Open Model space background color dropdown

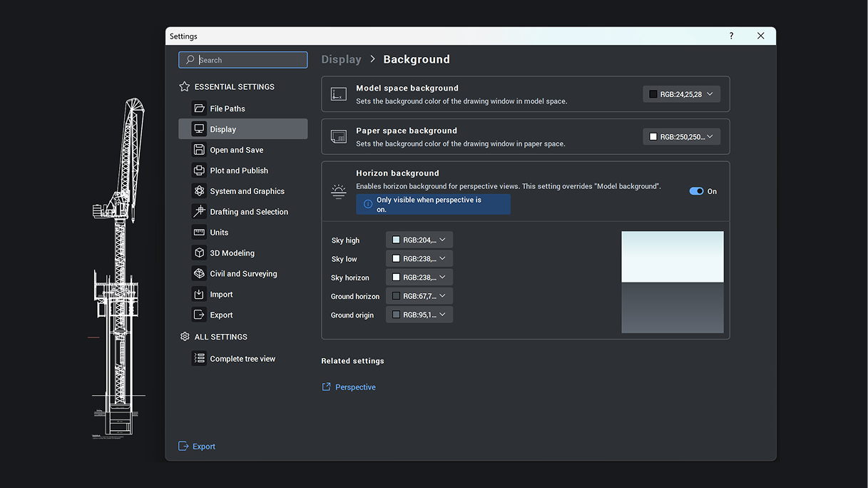click(x=681, y=94)
